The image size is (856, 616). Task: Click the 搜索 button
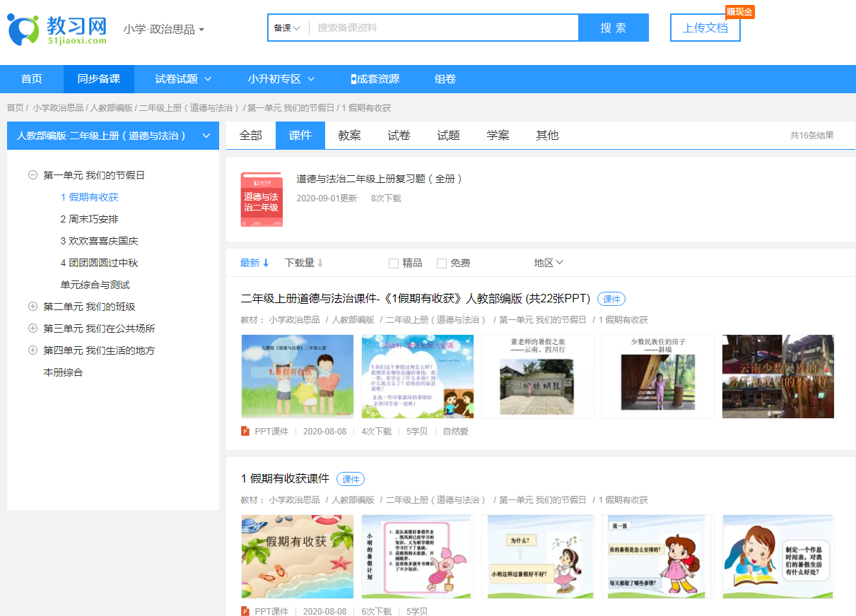[614, 28]
